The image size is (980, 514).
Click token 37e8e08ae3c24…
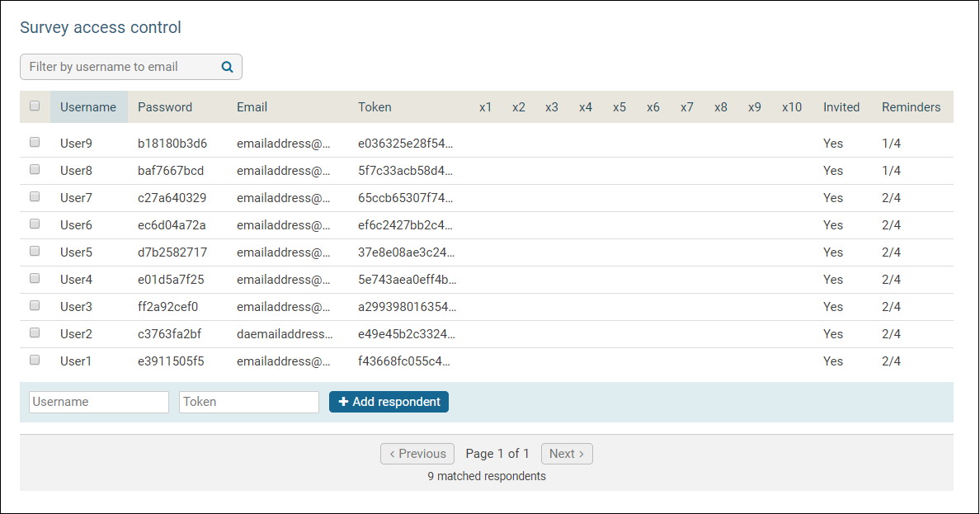coord(406,252)
